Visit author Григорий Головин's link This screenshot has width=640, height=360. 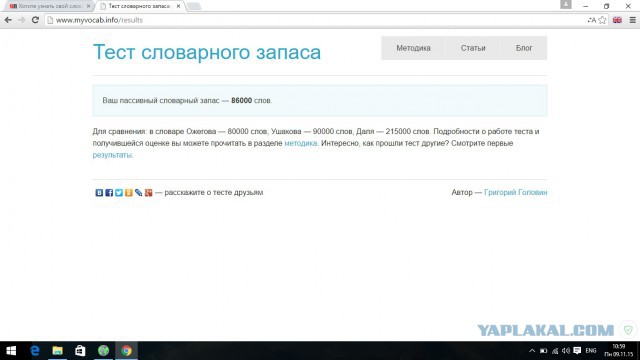tap(516, 192)
